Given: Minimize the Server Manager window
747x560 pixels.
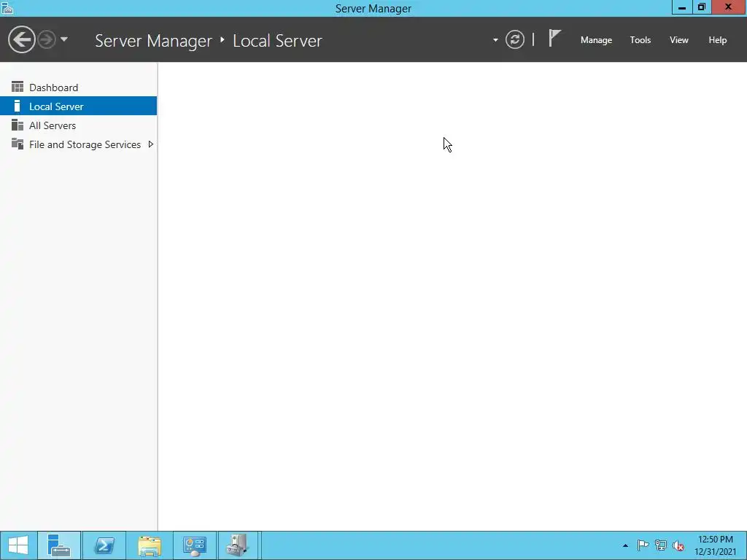Looking at the screenshot, I should (682, 7).
